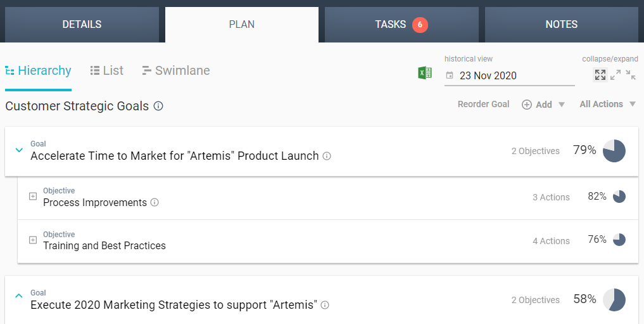Collapse the Accelerate Time to Market goal
The height and width of the screenshot is (324, 644).
pyautogui.click(x=18, y=150)
